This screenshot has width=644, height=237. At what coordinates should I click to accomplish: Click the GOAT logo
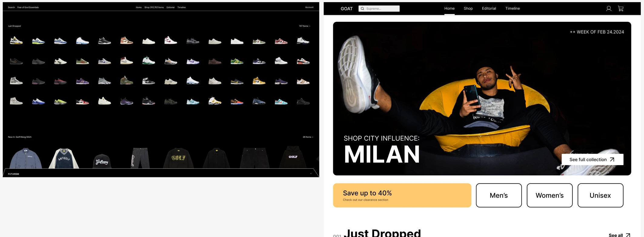click(347, 9)
